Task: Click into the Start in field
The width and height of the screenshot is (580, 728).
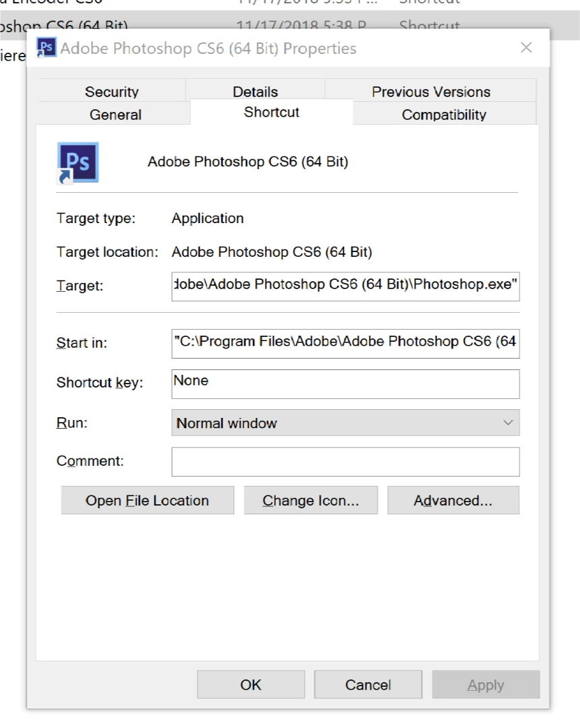Action: tap(345, 344)
